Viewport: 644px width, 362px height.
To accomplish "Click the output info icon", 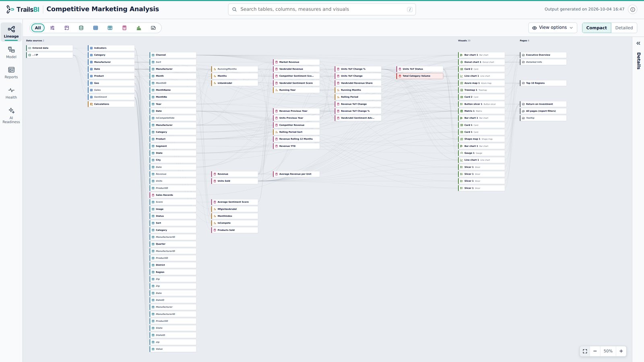I will (633, 9).
